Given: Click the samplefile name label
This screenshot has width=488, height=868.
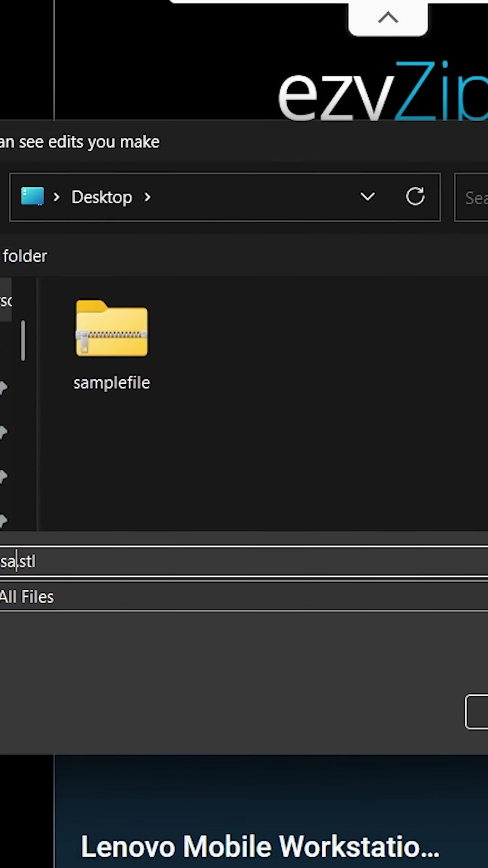Looking at the screenshot, I should (112, 382).
